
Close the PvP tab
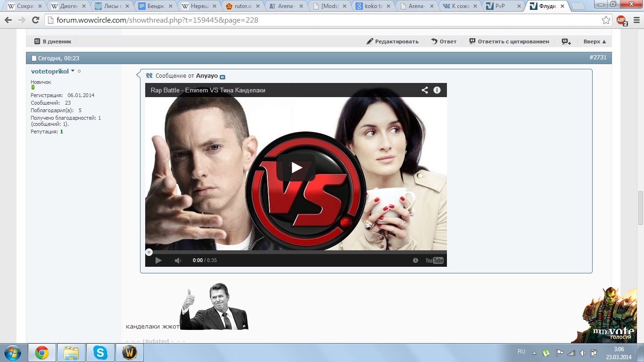tap(519, 7)
